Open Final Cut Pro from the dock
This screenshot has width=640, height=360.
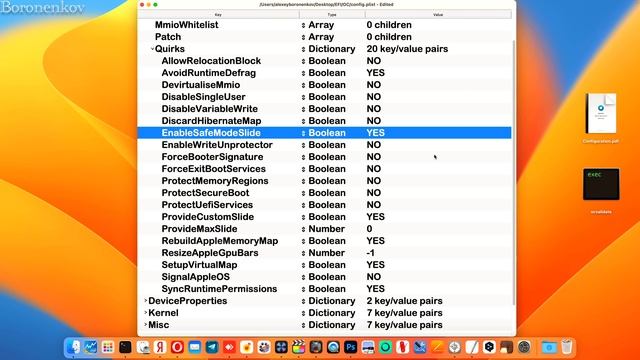(x=299, y=347)
